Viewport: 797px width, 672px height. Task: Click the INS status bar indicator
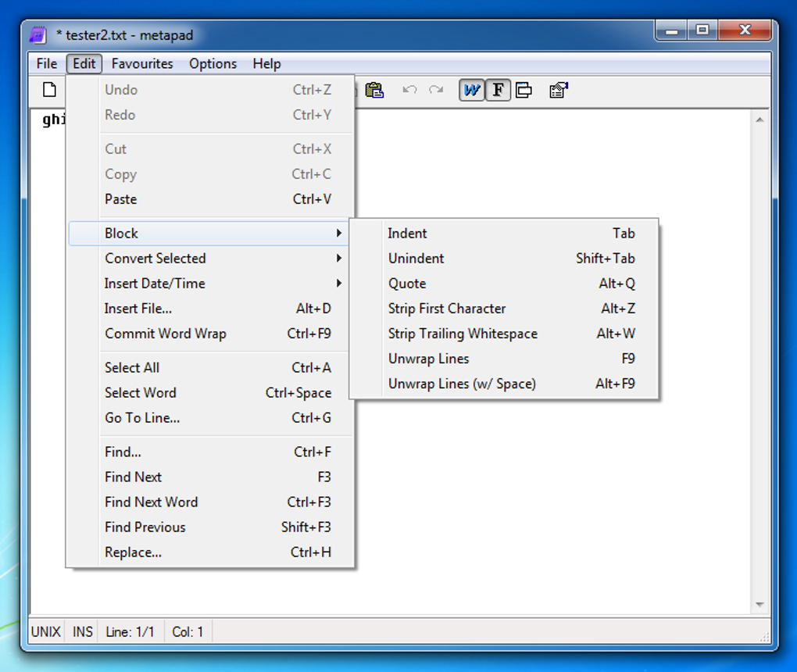pyautogui.click(x=82, y=632)
